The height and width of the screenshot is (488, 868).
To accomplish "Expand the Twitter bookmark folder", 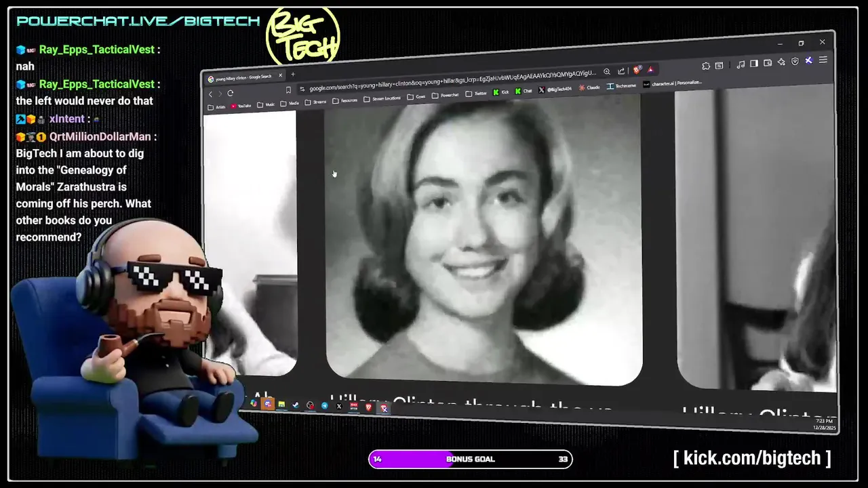I will (x=476, y=94).
